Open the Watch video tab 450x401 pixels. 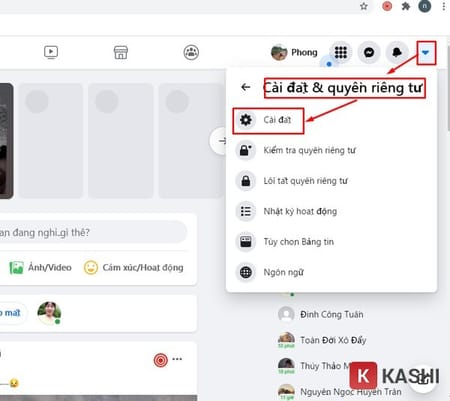click(x=51, y=52)
